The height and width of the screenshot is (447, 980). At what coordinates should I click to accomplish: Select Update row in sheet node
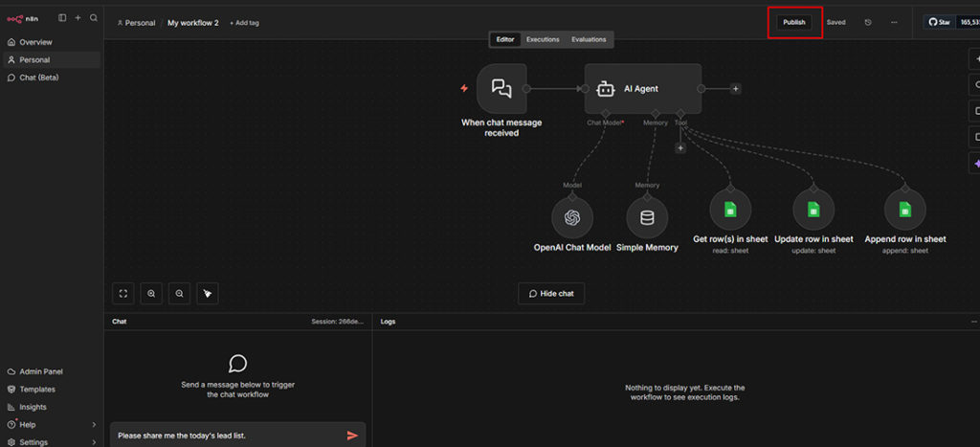813,210
